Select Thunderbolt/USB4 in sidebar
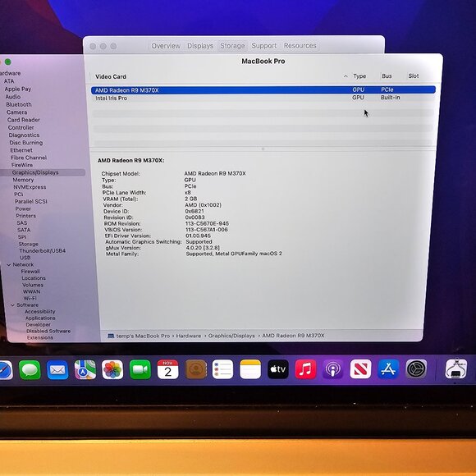This screenshot has width=476, height=476. (42, 251)
